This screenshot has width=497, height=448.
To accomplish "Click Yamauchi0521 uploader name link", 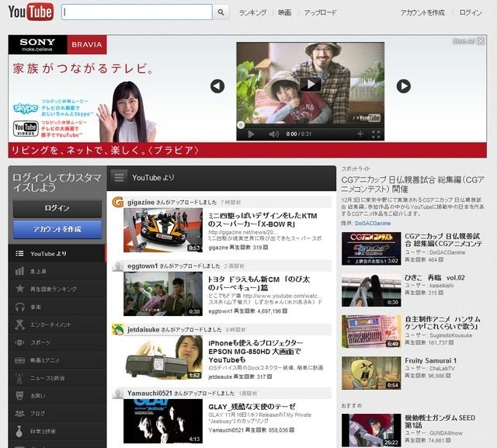I will tap(150, 393).
